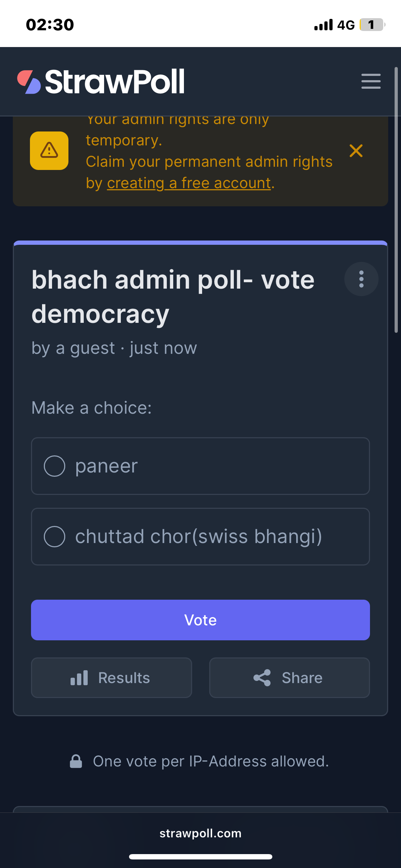Click the lock icon beside IP-Address notice
401x868 pixels.
click(76, 761)
